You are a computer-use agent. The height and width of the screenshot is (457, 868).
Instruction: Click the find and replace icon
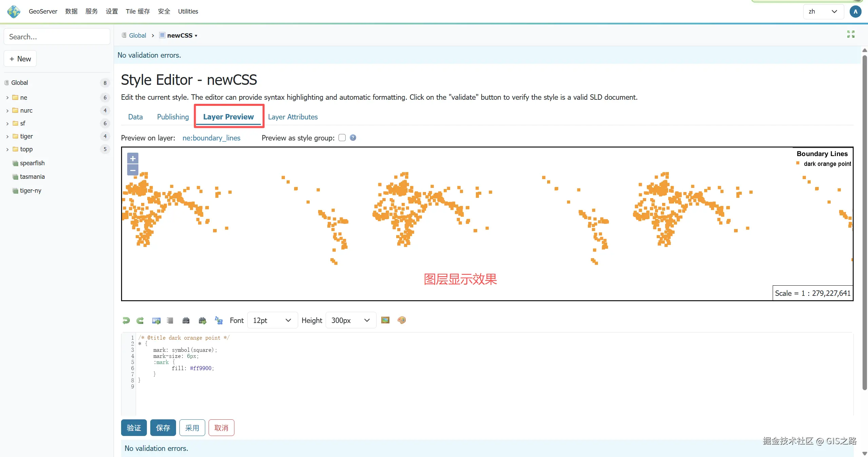pyautogui.click(x=219, y=320)
